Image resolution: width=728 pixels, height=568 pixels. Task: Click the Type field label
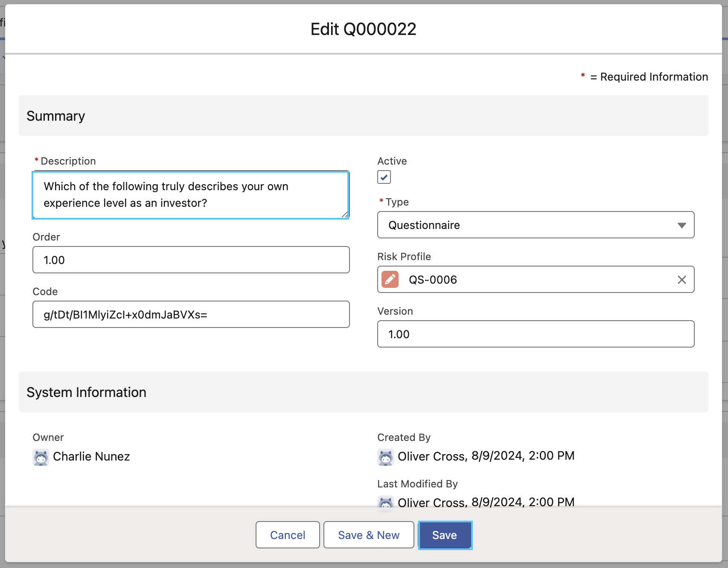397,202
